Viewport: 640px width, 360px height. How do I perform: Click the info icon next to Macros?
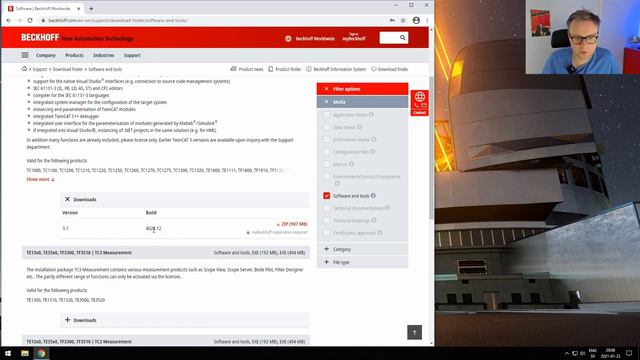point(351,164)
